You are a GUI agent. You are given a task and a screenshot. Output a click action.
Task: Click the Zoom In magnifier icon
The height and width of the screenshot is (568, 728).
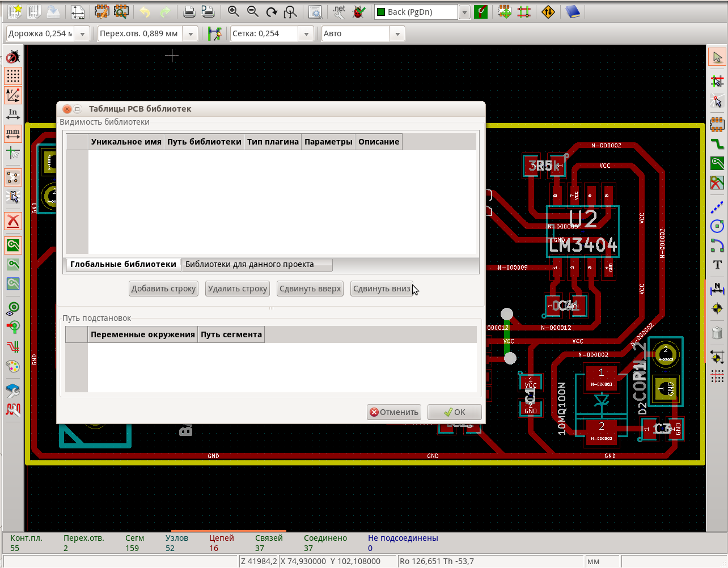232,12
